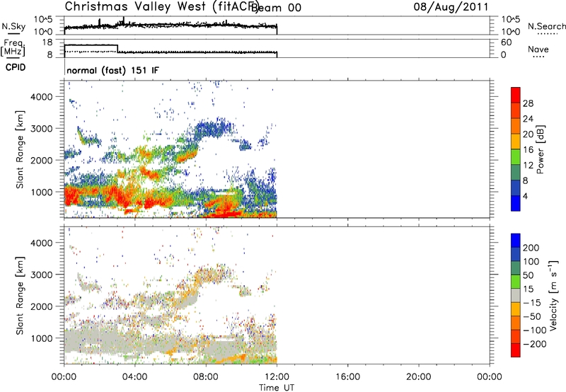Click the '-200' value on Velocity colorbar
Screen dimensions: 566x392
click(535, 344)
